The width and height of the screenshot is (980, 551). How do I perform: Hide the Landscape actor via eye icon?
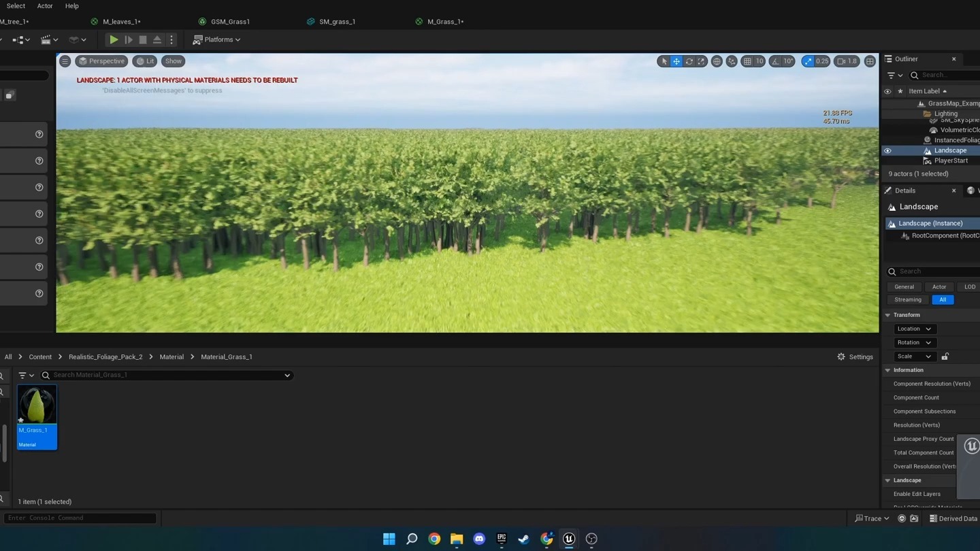point(887,150)
